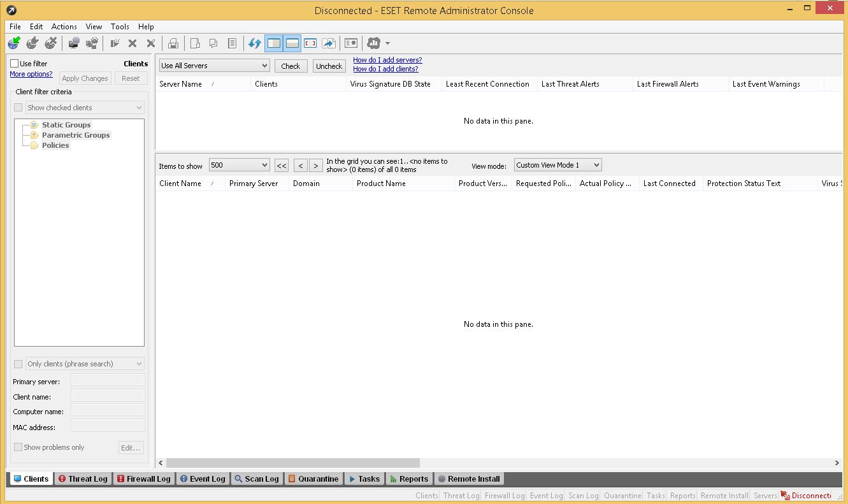Click the Uncheck button

(x=329, y=66)
